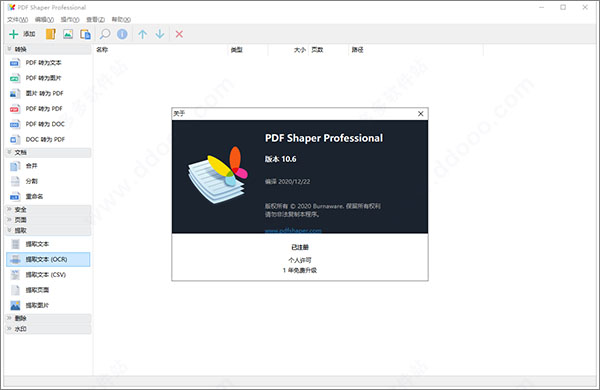Minimize the PDF Shaper window
This screenshot has height=390, width=600.
click(541, 7)
